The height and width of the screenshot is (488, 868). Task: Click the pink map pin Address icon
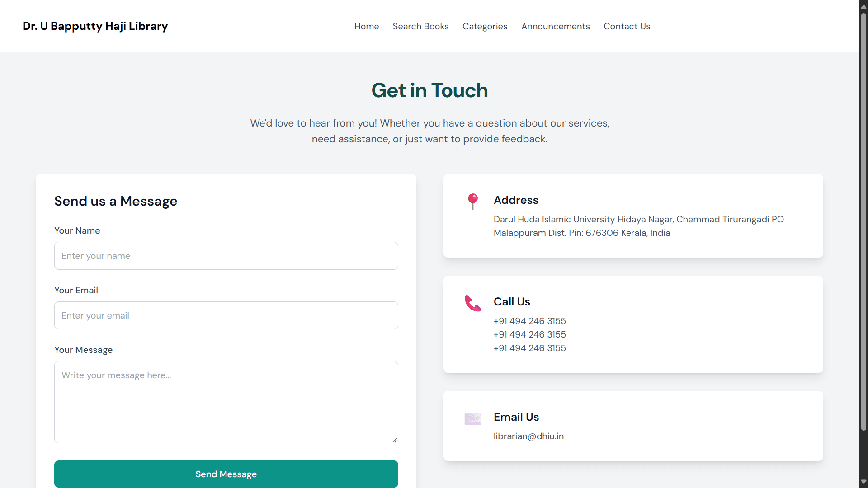tap(473, 202)
